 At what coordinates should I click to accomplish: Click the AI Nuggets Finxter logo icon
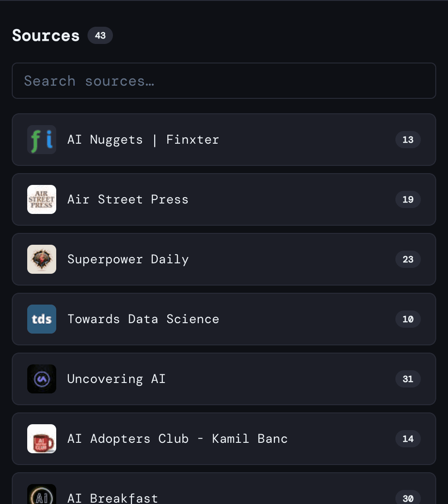coord(42,140)
